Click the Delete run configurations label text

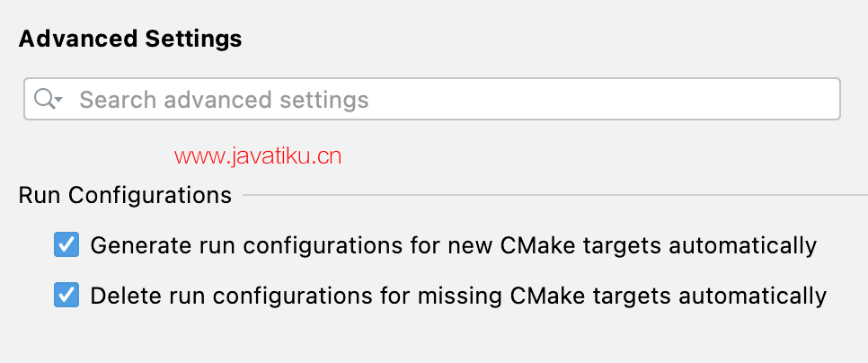point(458,296)
